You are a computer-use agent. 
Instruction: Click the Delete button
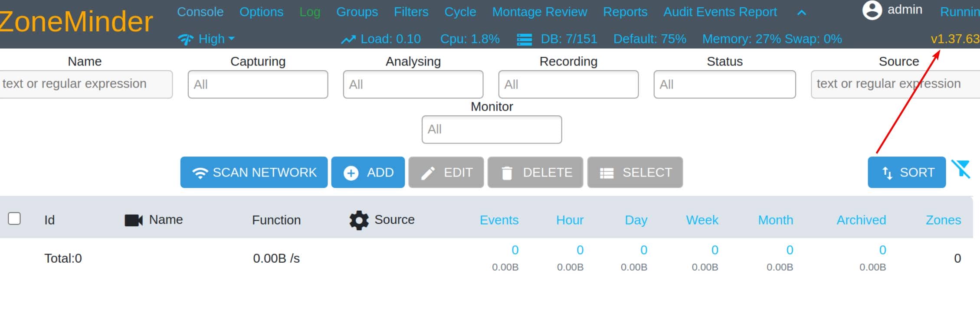(x=535, y=173)
